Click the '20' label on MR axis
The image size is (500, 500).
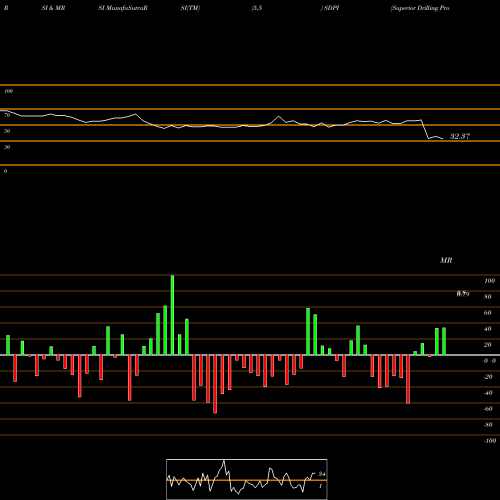pyautogui.click(x=488, y=345)
